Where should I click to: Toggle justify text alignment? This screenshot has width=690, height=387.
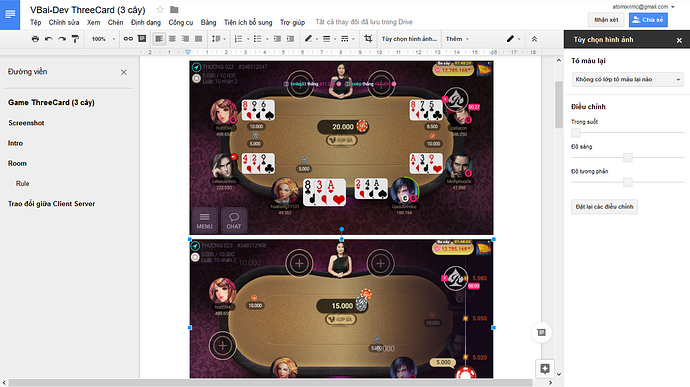(198, 39)
